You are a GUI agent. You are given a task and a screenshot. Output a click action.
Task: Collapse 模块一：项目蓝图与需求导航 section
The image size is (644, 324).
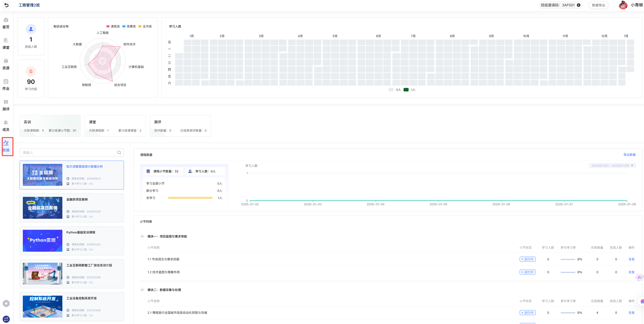pyautogui.click(x=142, y=236)
